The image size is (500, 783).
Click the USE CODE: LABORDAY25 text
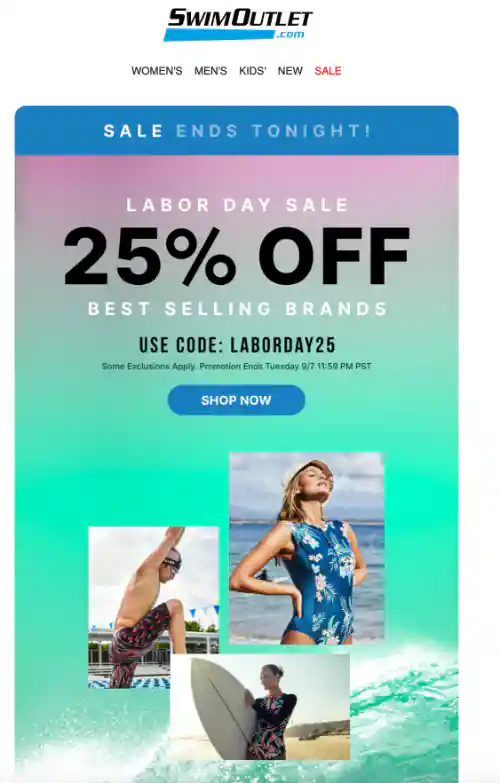(x=237, y=345)
